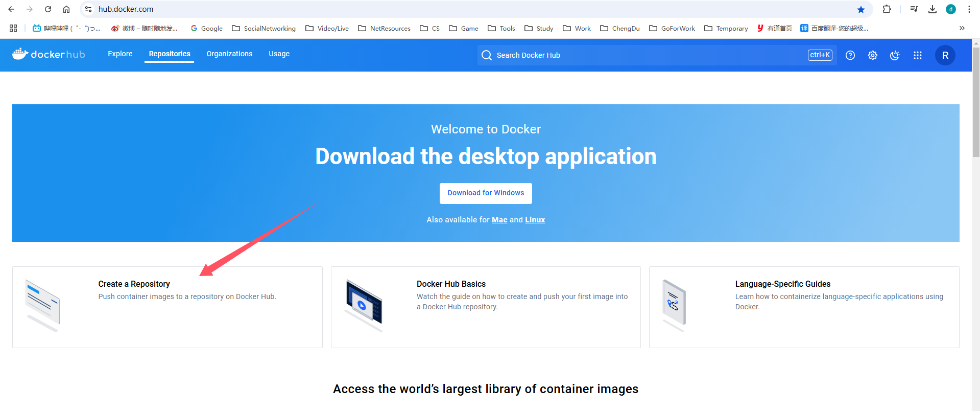Open the Bilibili bookmark
Image resolution: width=980 pixels, height=411 pixels.
pos(66,28)
